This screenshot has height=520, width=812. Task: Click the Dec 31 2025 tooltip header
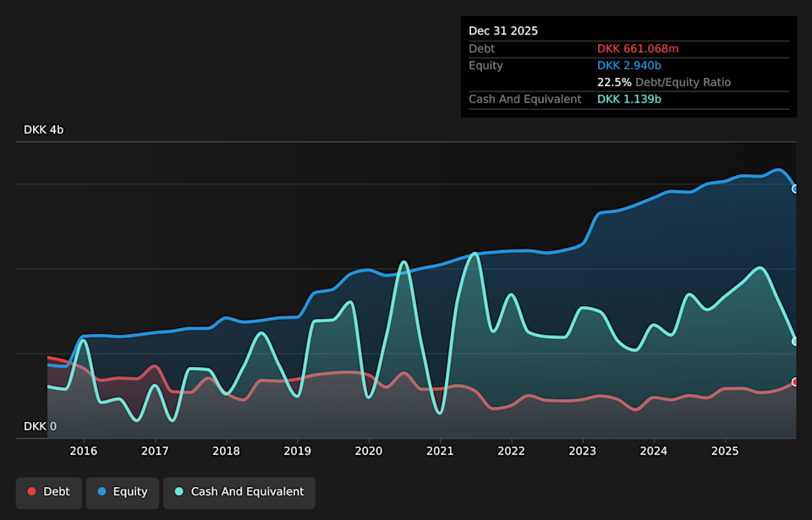tap(503, 31)
